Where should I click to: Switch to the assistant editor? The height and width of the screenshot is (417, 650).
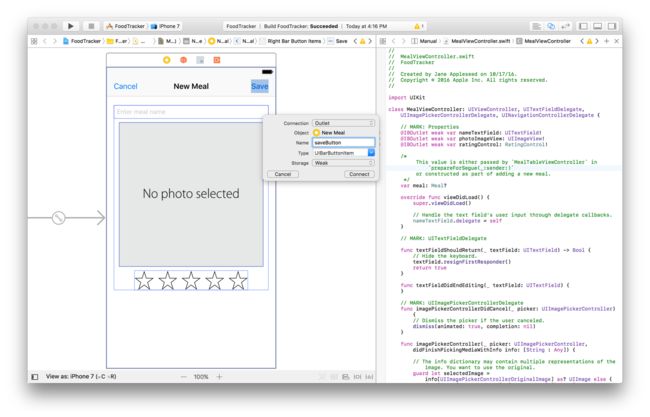551,26
